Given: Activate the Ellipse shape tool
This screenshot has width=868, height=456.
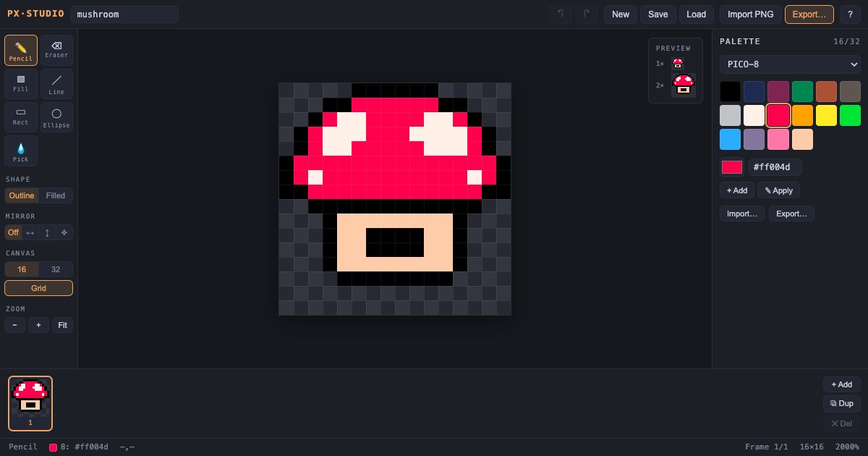Looking at the screenshot, I should point(56,117).
